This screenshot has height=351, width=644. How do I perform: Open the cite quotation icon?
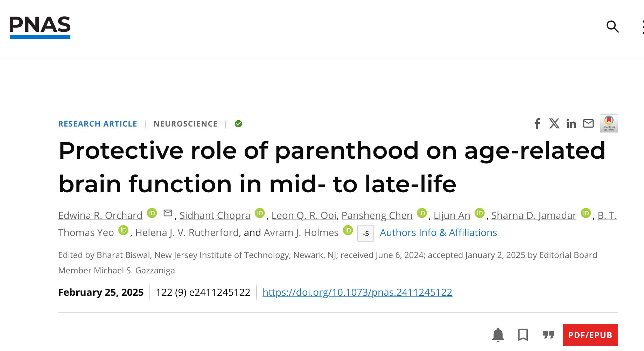(548, 335)
